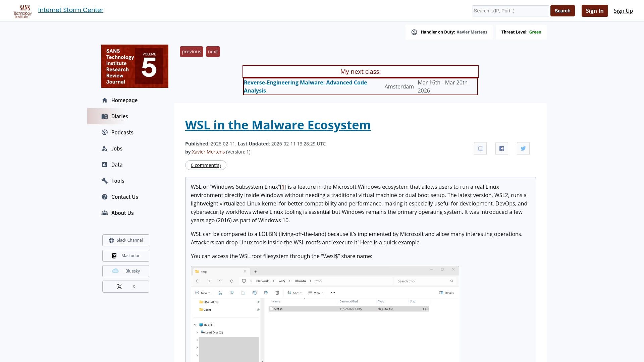644x362 pixels.
Task: Share the article on Twitter
Action: pos(523,148)
